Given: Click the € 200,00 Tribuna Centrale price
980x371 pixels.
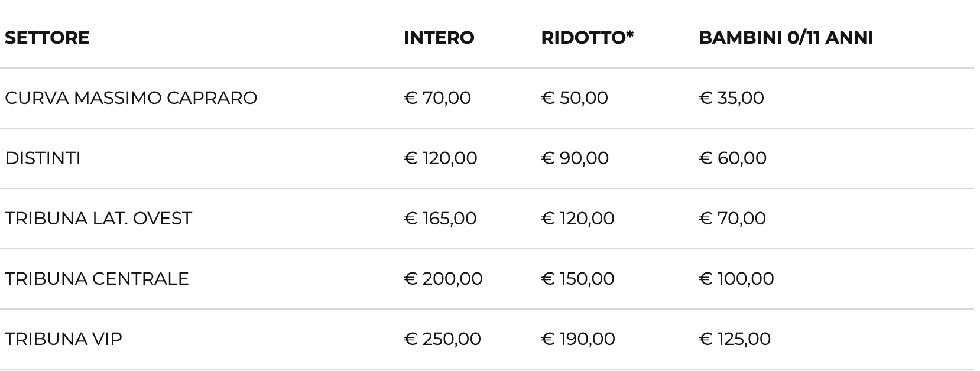Looking at the screenshot, I should (443, 279).
